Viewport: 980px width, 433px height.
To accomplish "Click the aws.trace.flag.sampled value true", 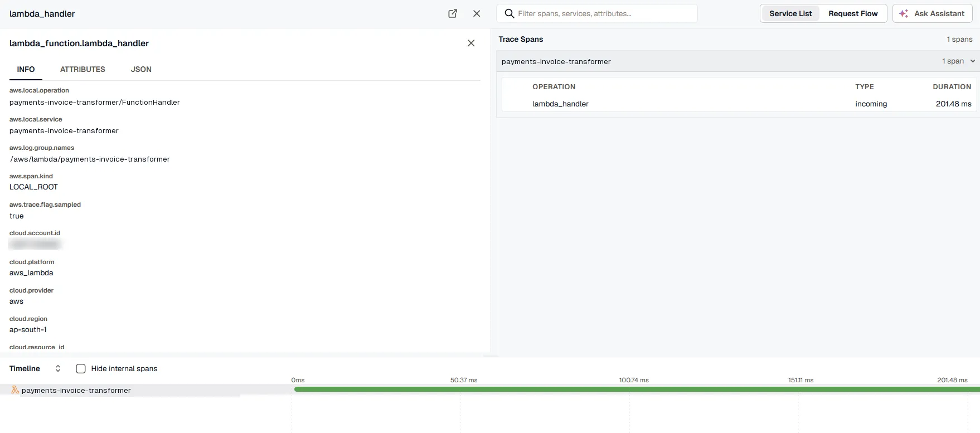I will click(x=17, y=216).
